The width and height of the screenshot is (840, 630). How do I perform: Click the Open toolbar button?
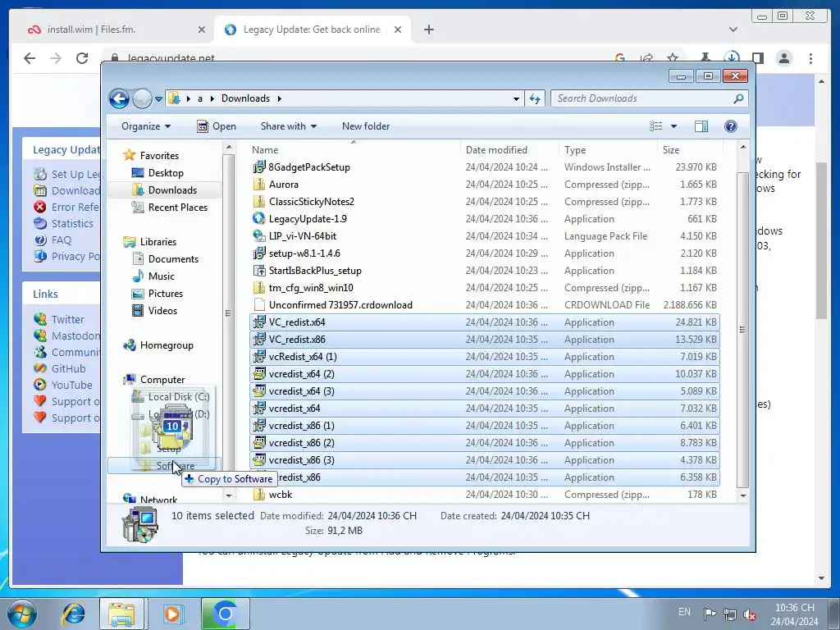(x=217, y=126)
